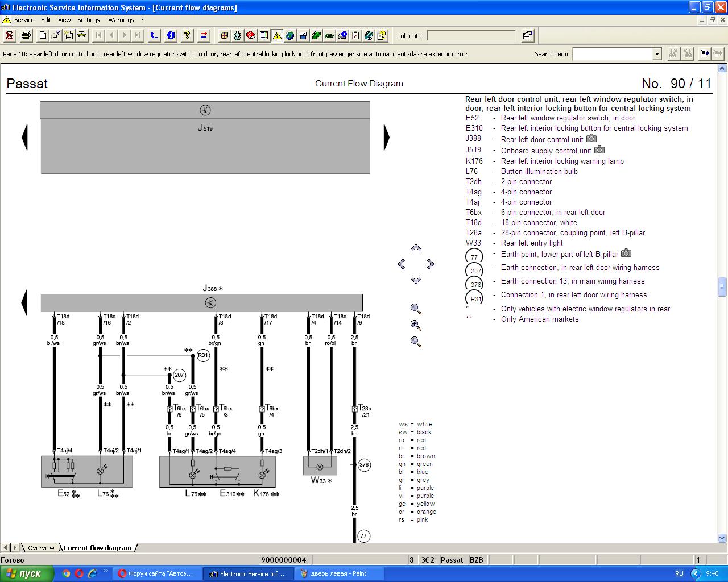Click the globe icon in the toolbar

point(290,35)
